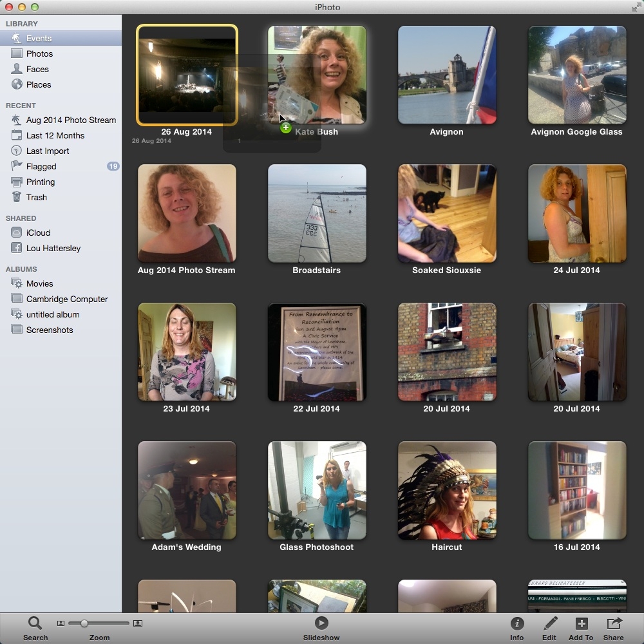
Task: Select the 26 Aug 2014 event thumbnail
Action: (x=187, y=75)
